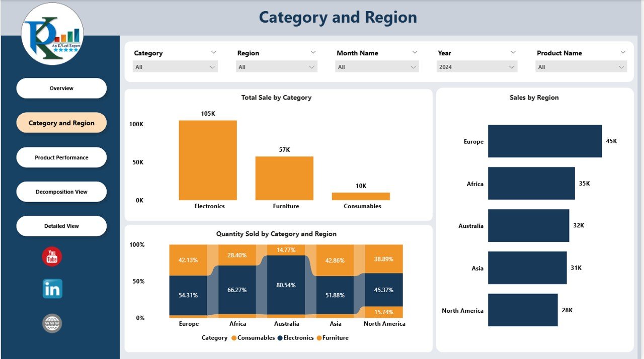
Task: Click the 54.31% Europe Electronics segment
Action: (x=188, y=295)
